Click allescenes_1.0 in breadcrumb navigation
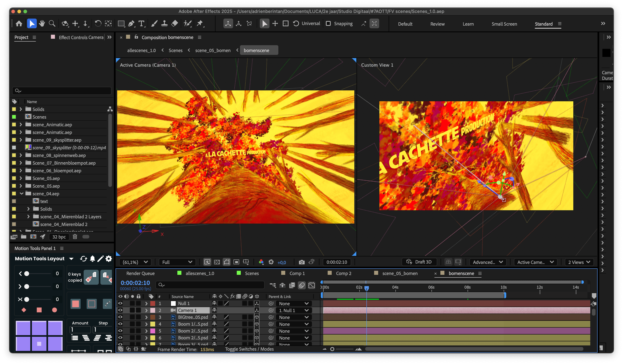The width and height of the screenshot is (623, 364). (141, 50)
